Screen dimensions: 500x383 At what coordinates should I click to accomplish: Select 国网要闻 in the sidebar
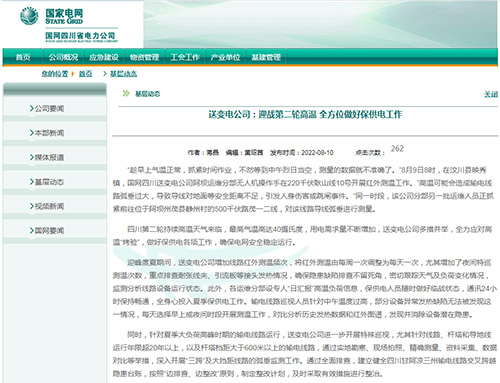tap(49, 231)
